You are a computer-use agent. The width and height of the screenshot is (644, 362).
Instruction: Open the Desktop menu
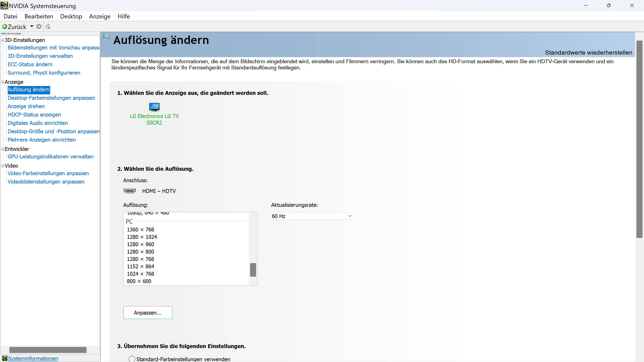point(71,16)
